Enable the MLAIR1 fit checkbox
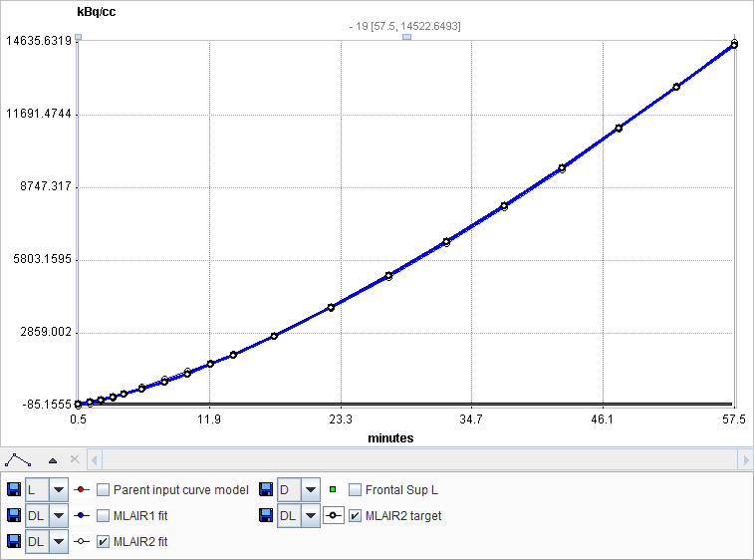 103,516
